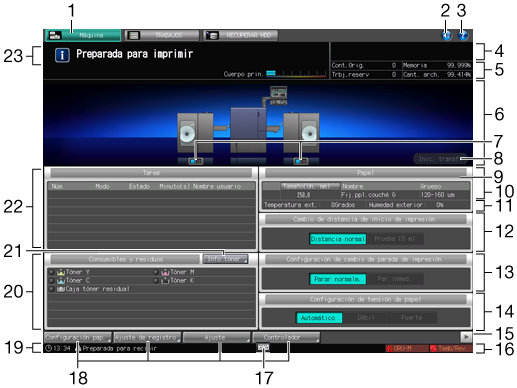Click the Tóner C cartridge icon
Image resolution: width=517 pixels, height=388 pixels.
[61, 281]
